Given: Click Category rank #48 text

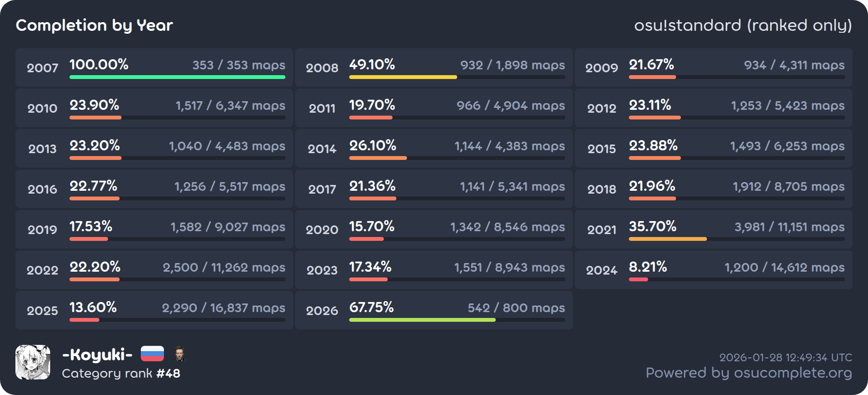Looking at the screenshot, I should point(121,373).
